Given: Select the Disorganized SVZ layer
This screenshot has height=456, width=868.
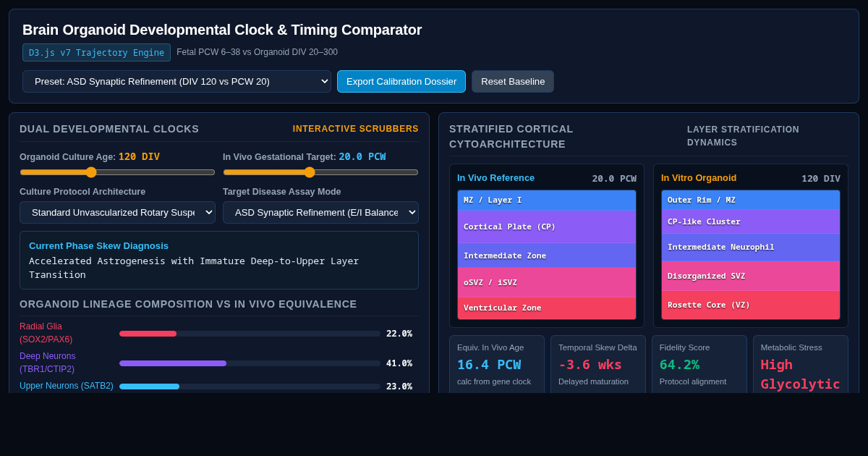Looking at the screenshot, I should tap(751, 276).
